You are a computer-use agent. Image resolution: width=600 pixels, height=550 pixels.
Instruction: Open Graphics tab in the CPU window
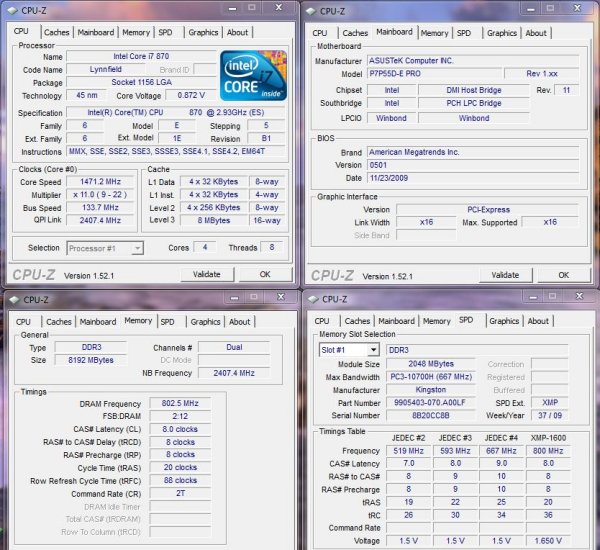[x=203, y=33]
